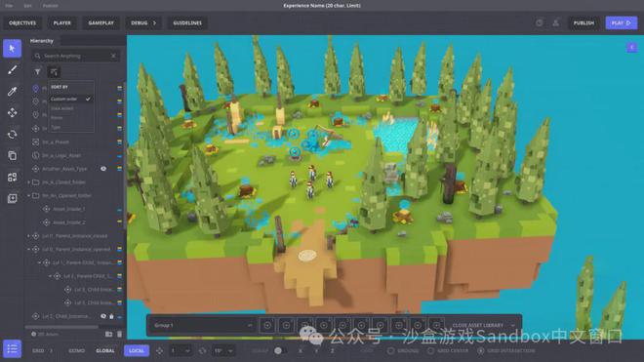This screenshot has height=362, width=644.
Task: Flip the snap toggle switch in bottom bar
Action: pyautogui.click(x=280, y=351)
